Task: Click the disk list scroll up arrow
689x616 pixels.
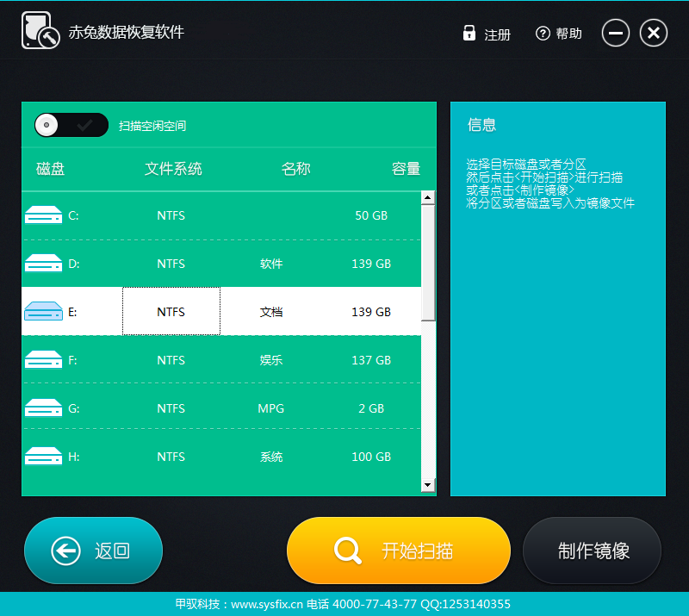Action: (x=428, y=197)
